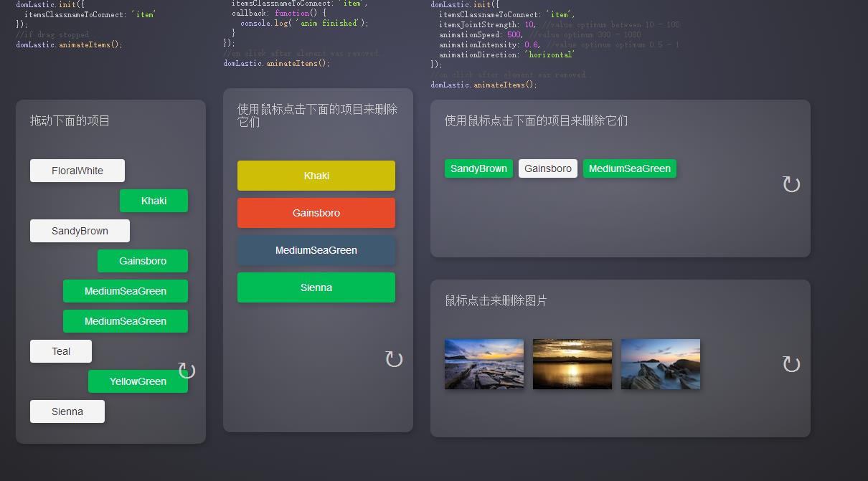The height and width of the screenshot is (481, 868).
Task: Remove the orange-red Gainsboro block
Action: point(316,213)
